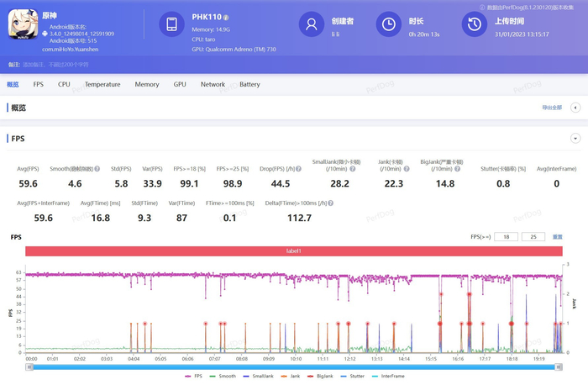This screenshot has height=385, width=588.
Task: Click the info icon next to PHK110
Action: click(226, 17)
